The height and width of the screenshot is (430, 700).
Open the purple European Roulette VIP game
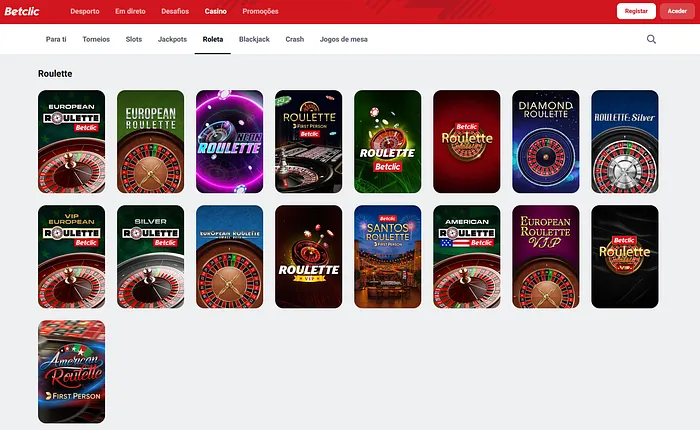point(546,257)
